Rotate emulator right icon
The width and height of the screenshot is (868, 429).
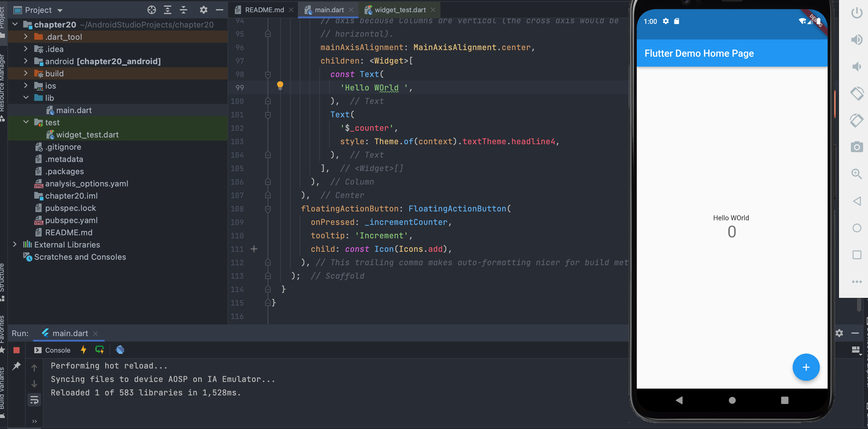click(x=857, y=120)
